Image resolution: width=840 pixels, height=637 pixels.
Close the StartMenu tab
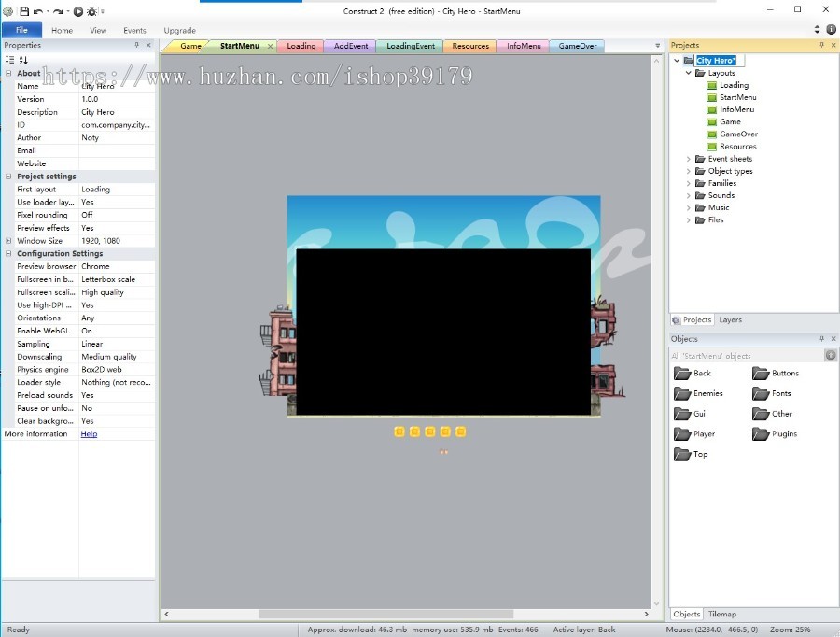coord(270,46)
